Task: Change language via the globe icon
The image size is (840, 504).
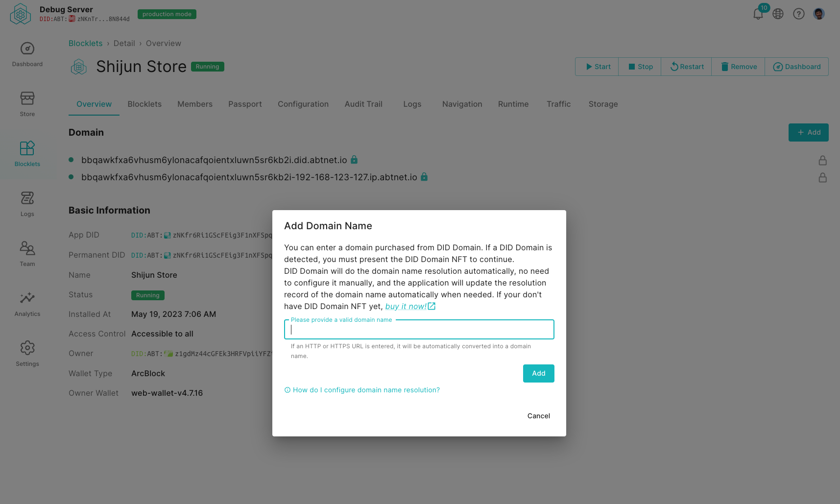Action: 778,14
